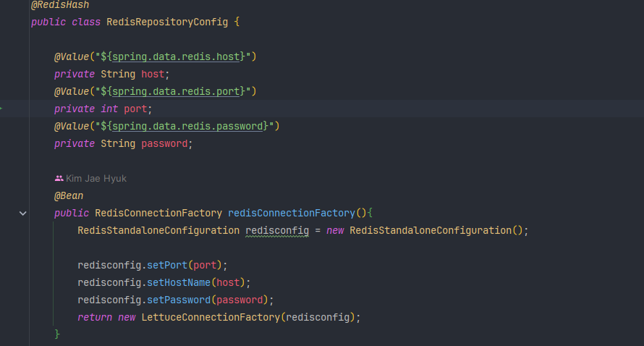Click the password argument inside setPassword
This screenshot has width=644, height=346.
[x=240, y=300]
